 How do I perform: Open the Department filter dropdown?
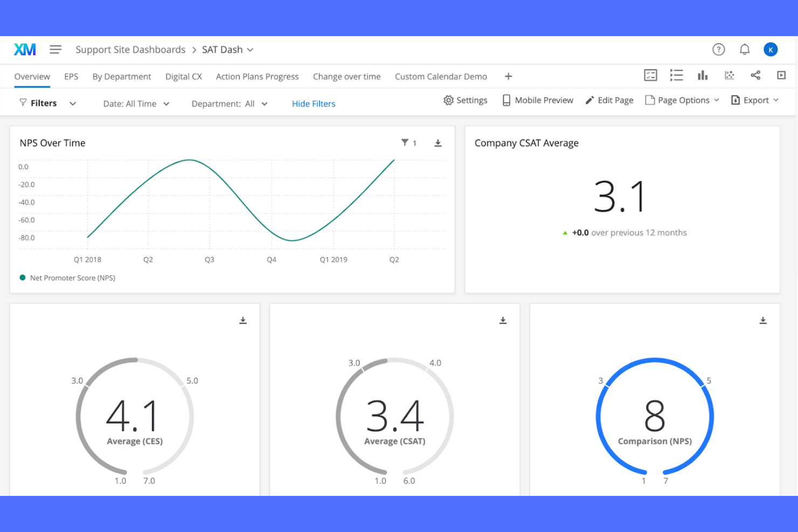[x=264, y=103]
